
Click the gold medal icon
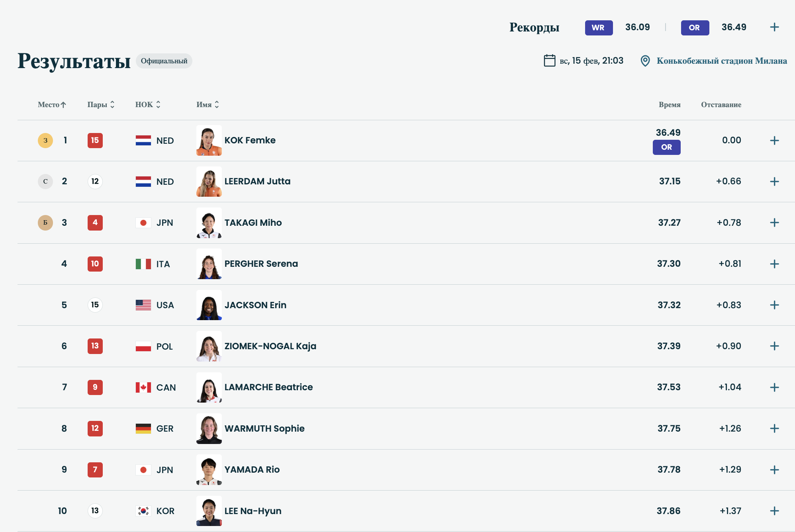point(45,141)
